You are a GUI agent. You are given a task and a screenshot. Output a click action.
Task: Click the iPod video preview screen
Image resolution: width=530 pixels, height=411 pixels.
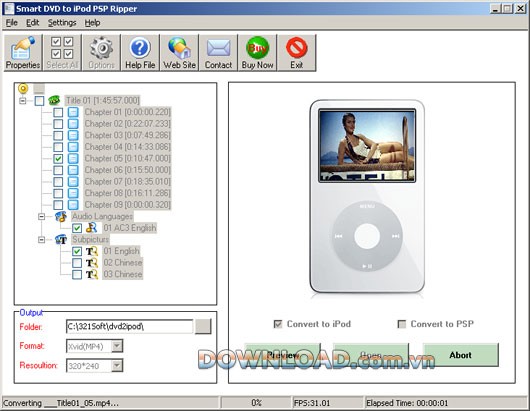(x=367, y=145)
